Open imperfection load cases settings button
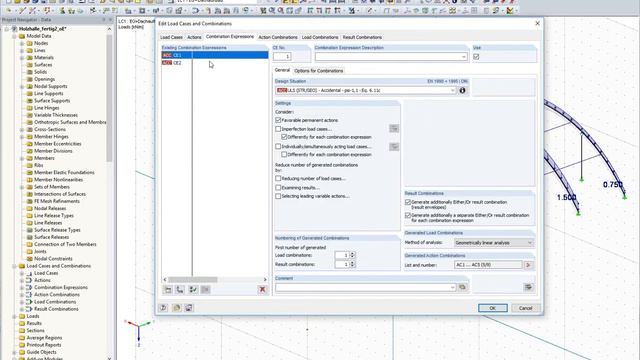The image size is (640, 360). (x=394, y=129)
